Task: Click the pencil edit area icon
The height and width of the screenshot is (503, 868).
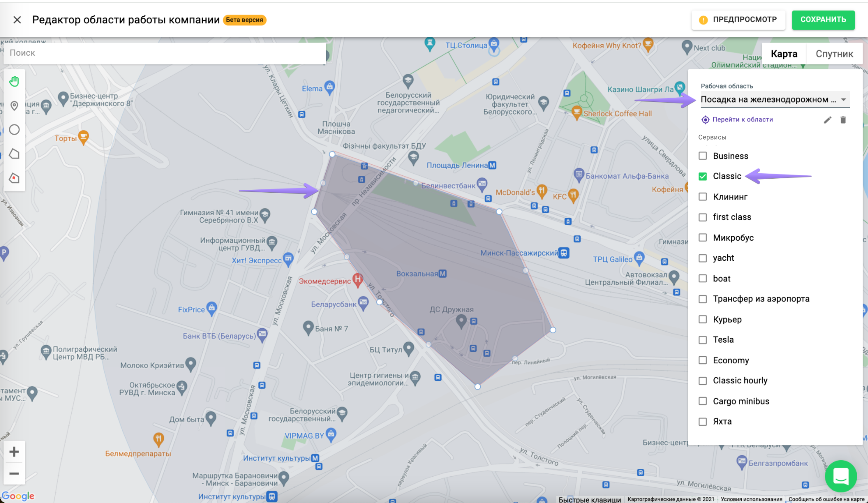Action: click(x=827, y=120)
